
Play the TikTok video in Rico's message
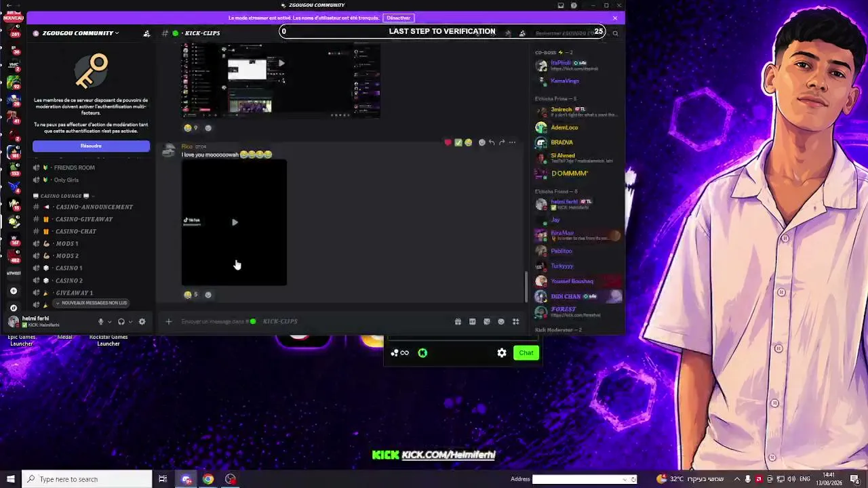(235, 222)
